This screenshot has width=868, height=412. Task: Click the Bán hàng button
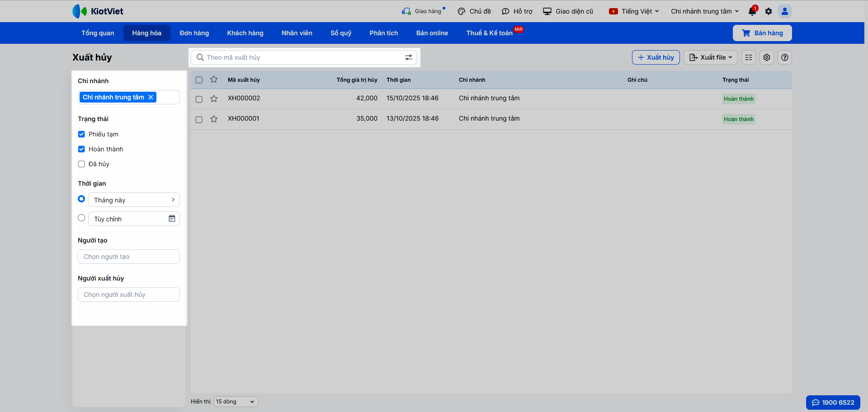762,33
